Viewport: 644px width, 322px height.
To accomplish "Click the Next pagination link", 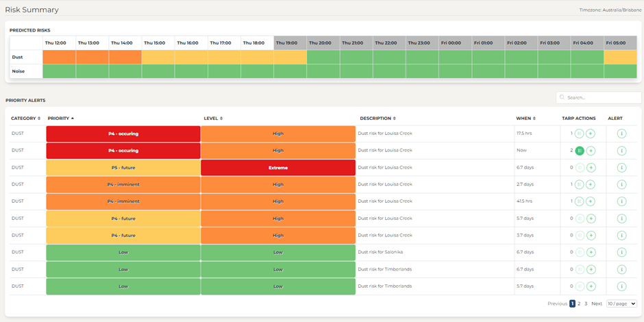I will (x=597, y=304).
